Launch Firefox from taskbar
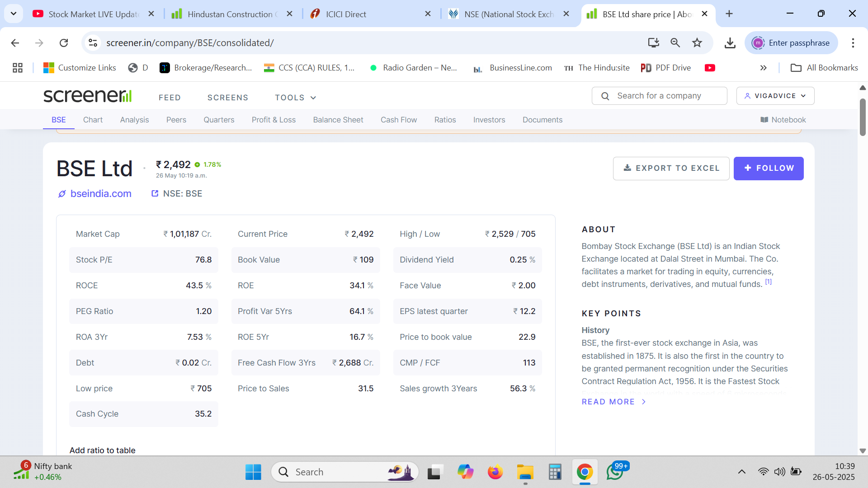This screenshot has width=868, height=488. coord(495,472)
